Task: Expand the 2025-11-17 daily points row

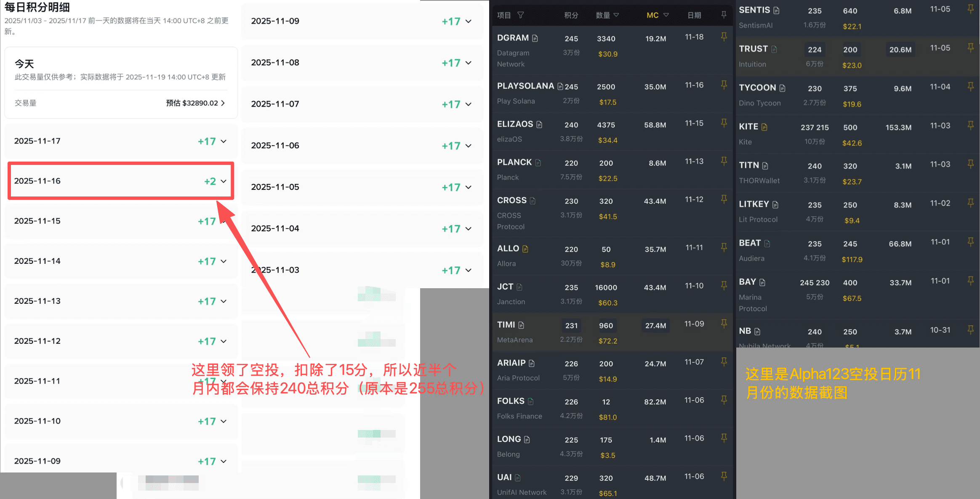Action: (224, 141)
